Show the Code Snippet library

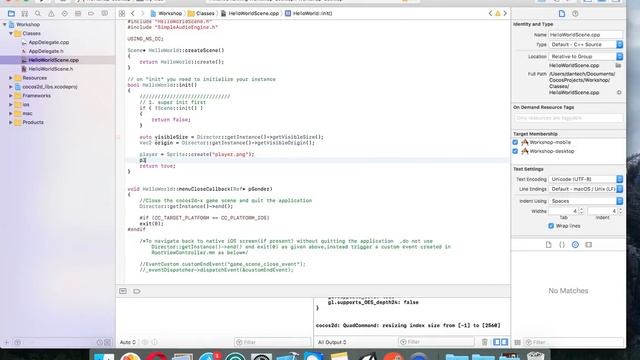[562, 245]
